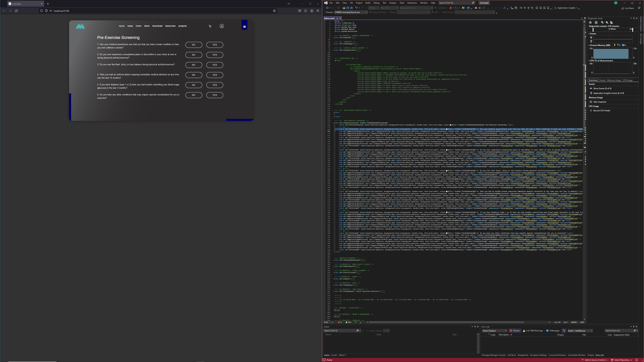The width and height of the screenshot is (644, 362).
Task: Click the Take Snapshot camera icon
Action: (591, 102)
